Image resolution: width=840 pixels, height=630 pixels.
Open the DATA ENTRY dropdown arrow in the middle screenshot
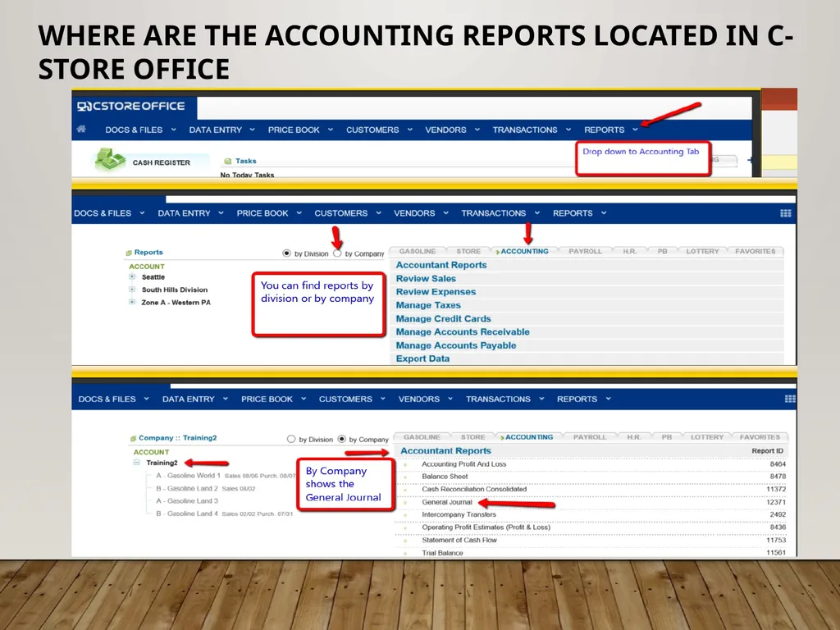(221, 213)
